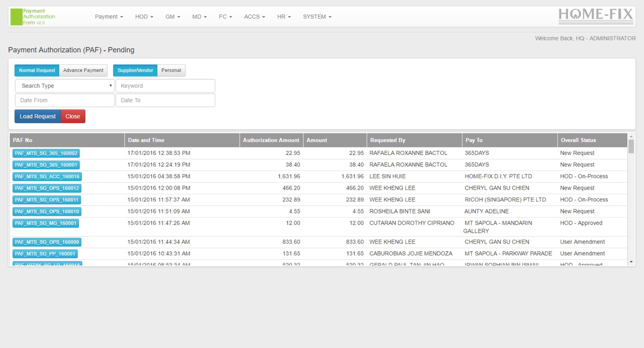Click the Date From field
The width and height of the screenshot is (644, 348).
[64, 100]
